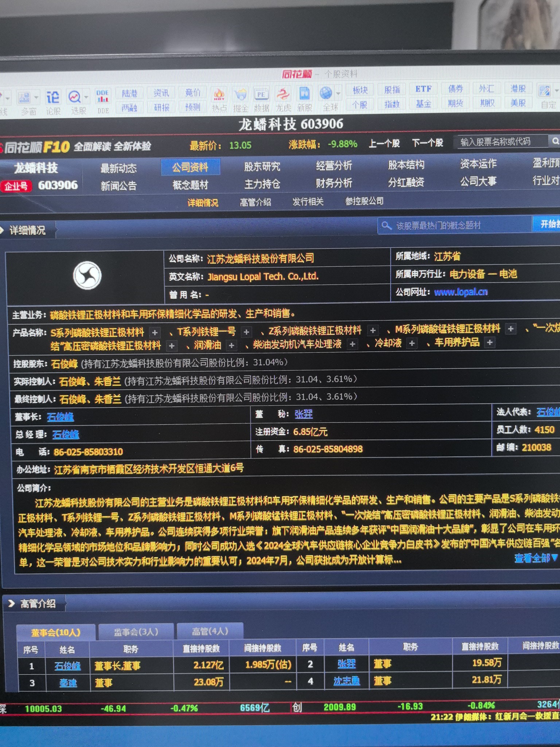560x747 pixels.
Task: Select the 董事会(10人) tab
Action: tap(56, 632)
